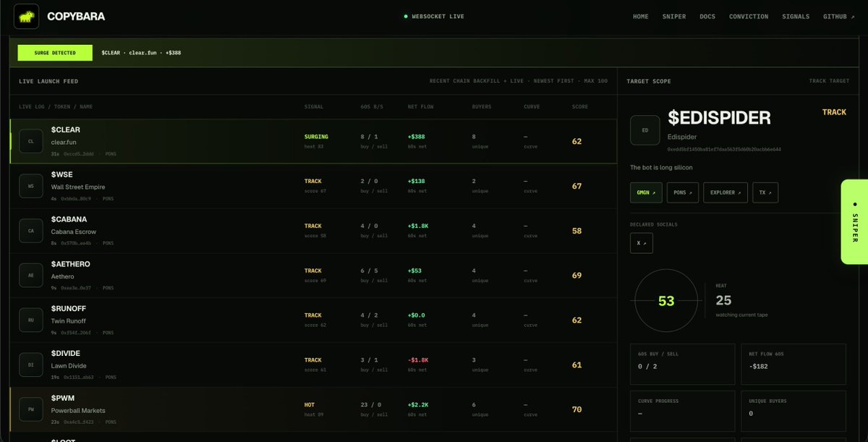The image size is (868, 442).
Task: Click the Powerball Markets name text
Action: [78, 410]
